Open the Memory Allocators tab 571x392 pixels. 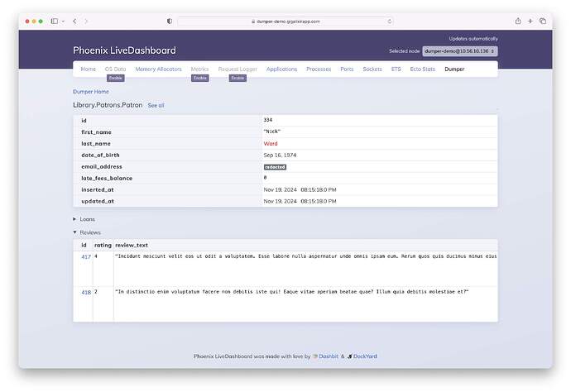click(x=158, y=69)
